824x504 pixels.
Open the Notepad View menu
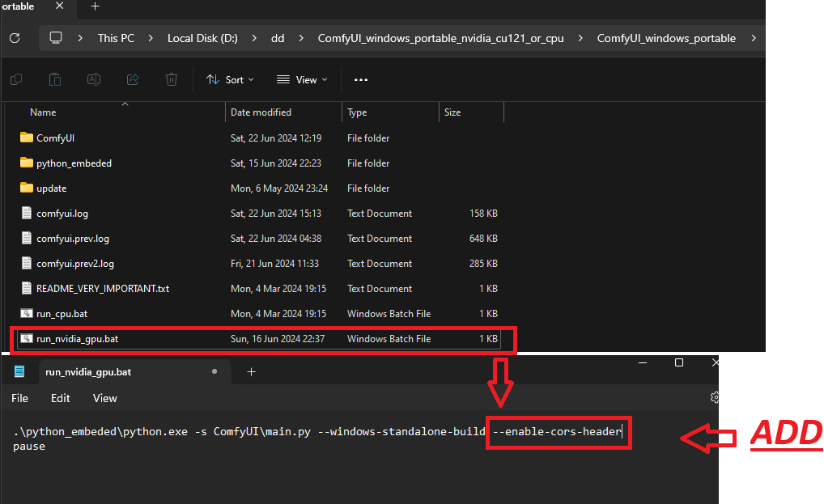[105, 399]
